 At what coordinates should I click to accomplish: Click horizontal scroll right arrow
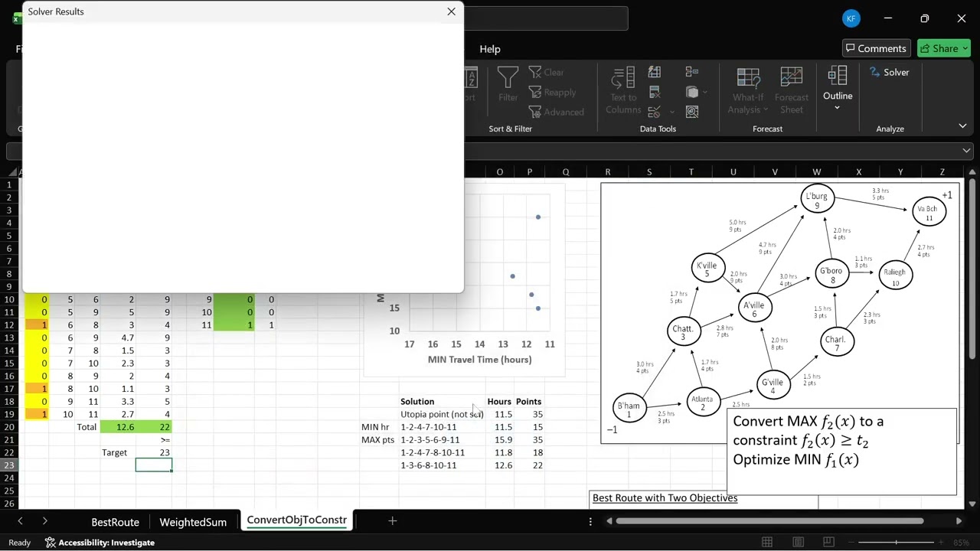click(959, 521)
